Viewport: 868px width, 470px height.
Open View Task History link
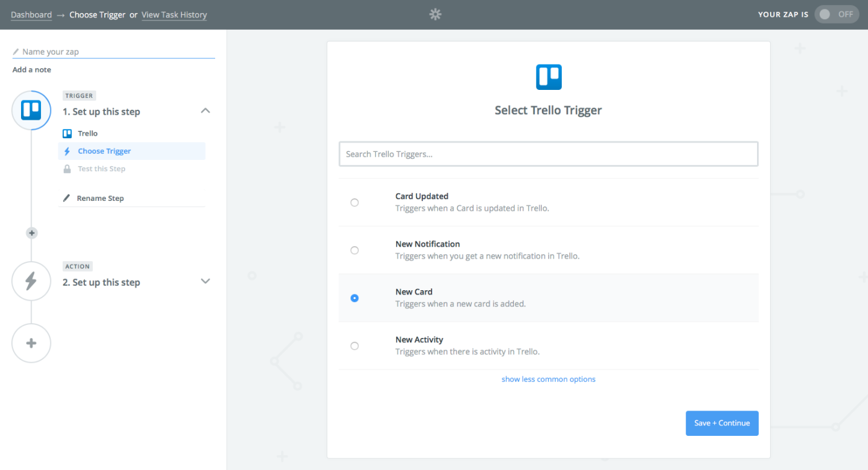tap(174, 15)
